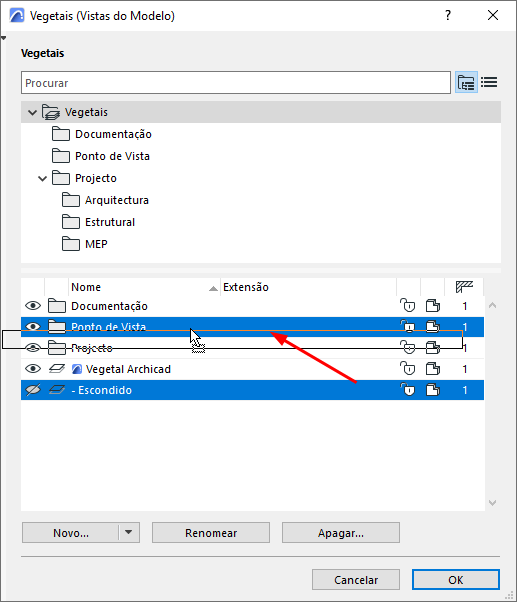Select Vegetais root item in tree
The width and height of the screenshot is (517, 602).
[86, 112]
